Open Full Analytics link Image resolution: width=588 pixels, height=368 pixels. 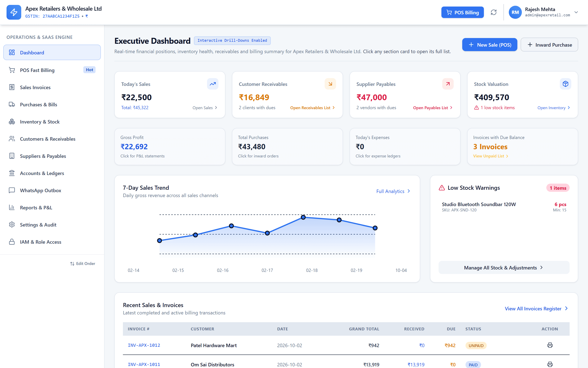[393, 191]
